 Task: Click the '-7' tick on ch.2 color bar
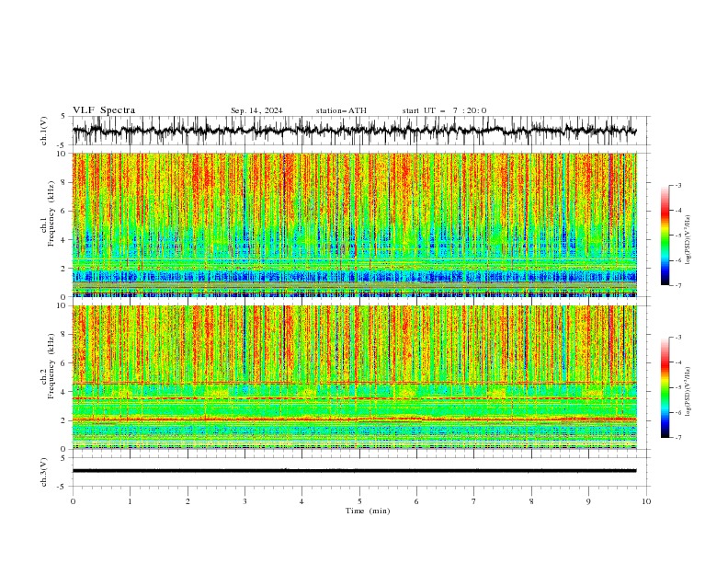coord(677,438)
